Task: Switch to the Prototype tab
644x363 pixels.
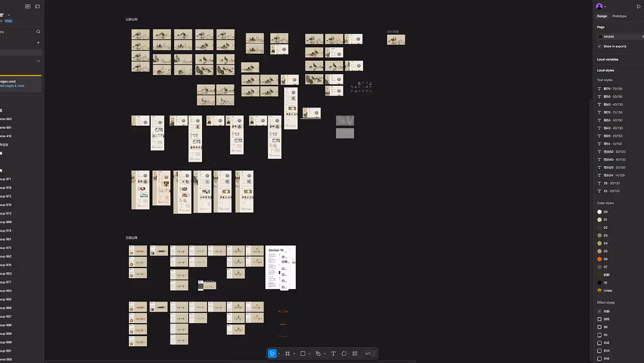Action: click(x=619, y=16)
